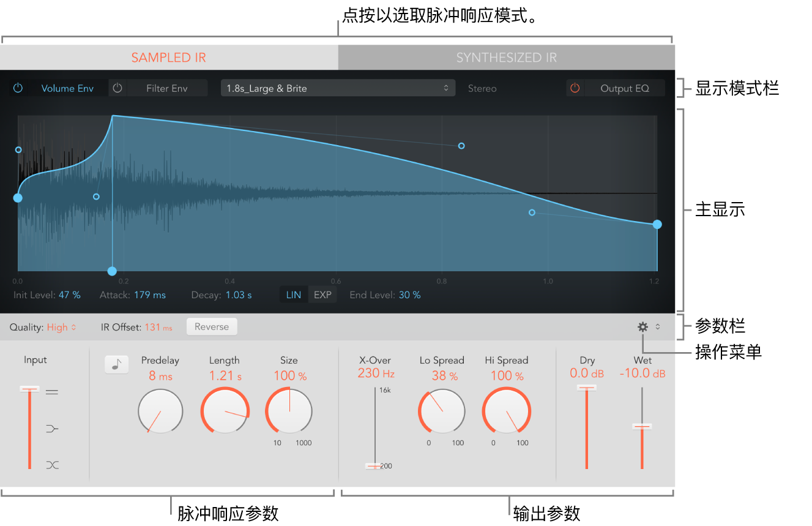Click the Reverse button
812x526 pixels.
[x=212, y=326]
